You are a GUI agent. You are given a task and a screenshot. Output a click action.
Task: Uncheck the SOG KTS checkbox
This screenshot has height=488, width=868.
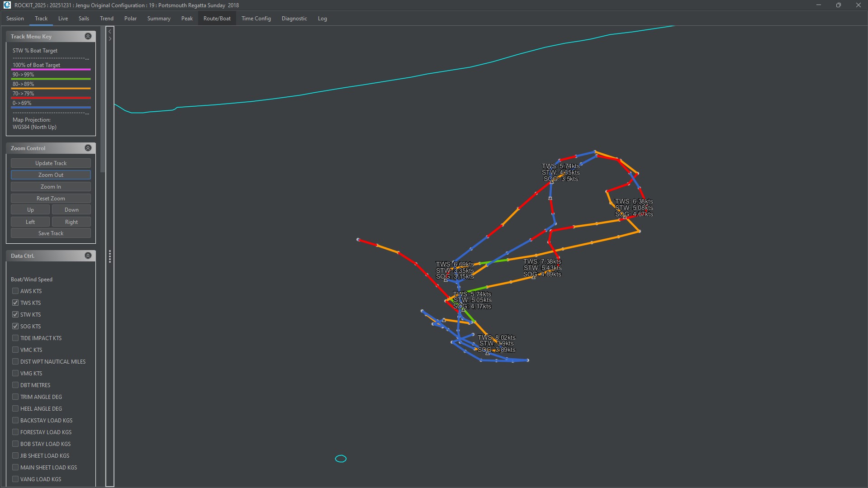[15, 326]
